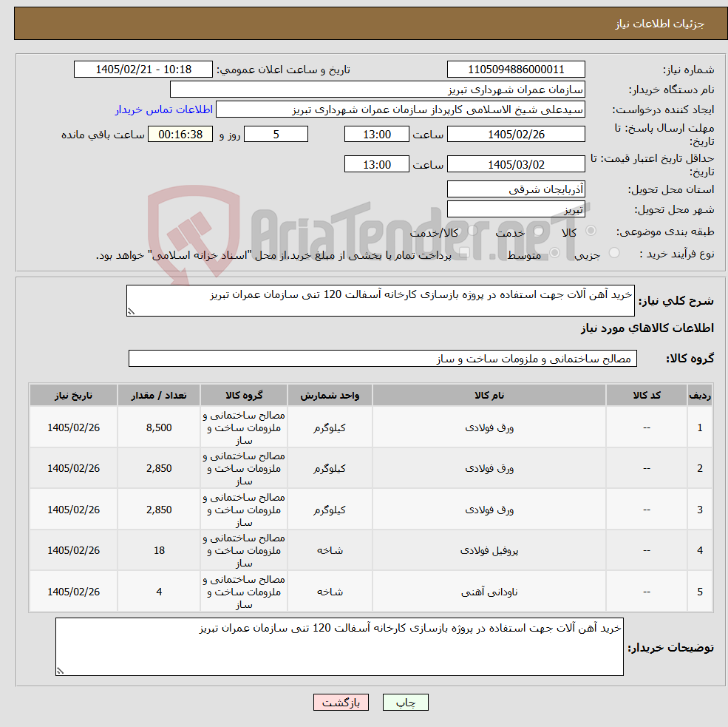Click the response deadline time 13:00 field
The height and width of the screenshot is (727, 728).
tap(376, 135)
